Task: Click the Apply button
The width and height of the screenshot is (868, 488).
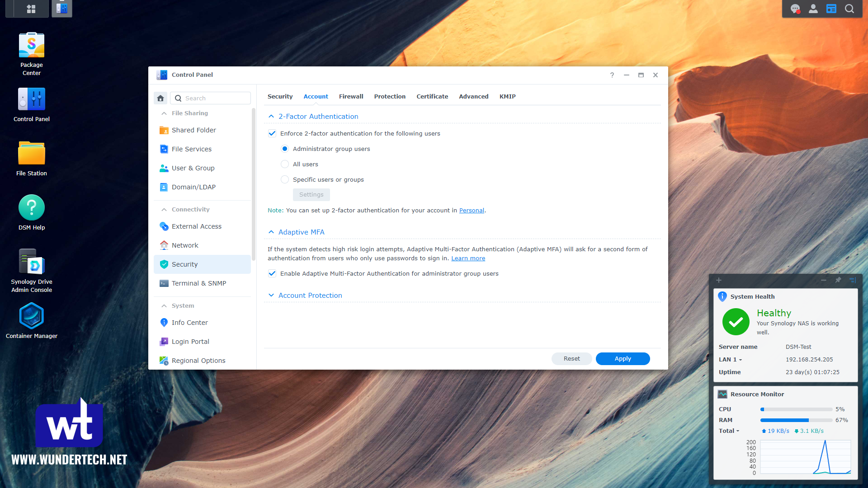Action: point(623,358)
